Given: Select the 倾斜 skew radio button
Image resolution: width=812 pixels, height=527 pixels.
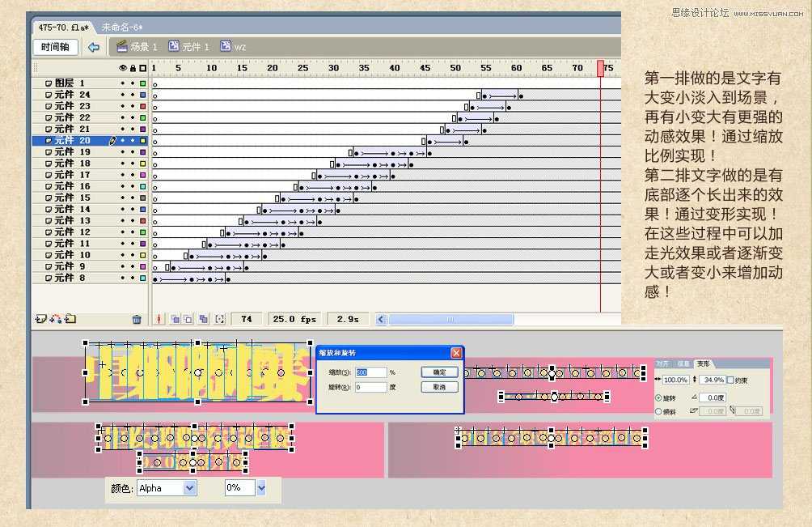Looking at the screenshot, I should (658, 411).
